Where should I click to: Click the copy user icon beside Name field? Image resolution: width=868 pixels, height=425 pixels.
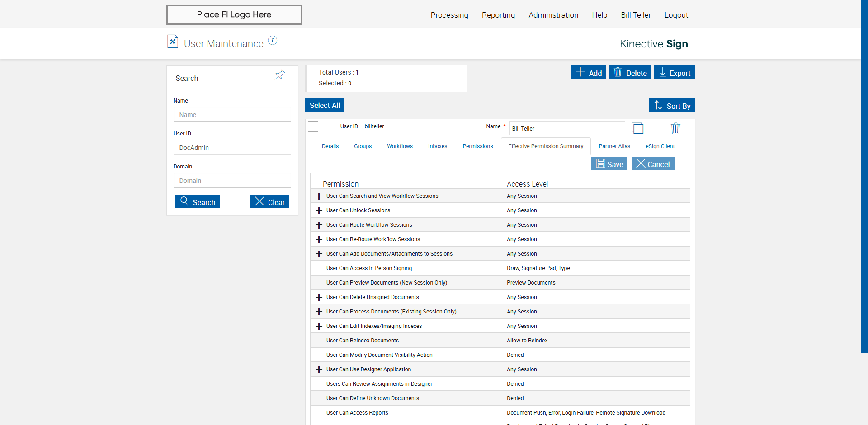pyautogui.click(x=638, y=129)
